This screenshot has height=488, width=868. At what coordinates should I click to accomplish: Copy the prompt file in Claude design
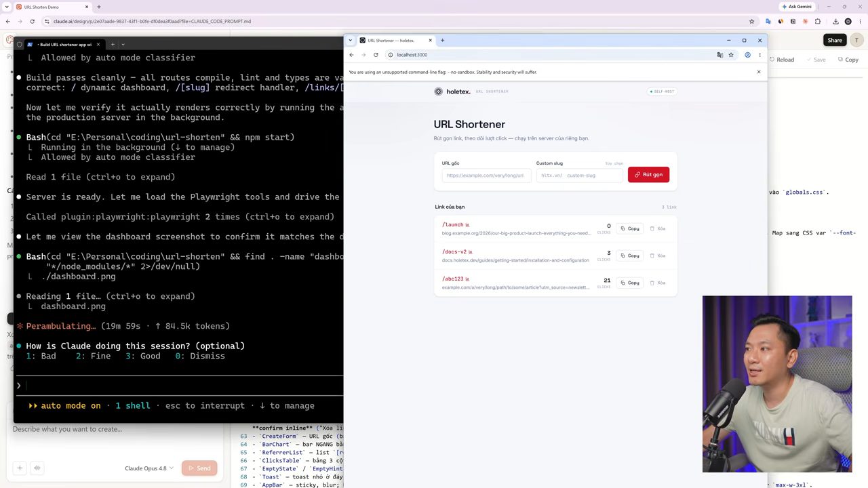848,60
